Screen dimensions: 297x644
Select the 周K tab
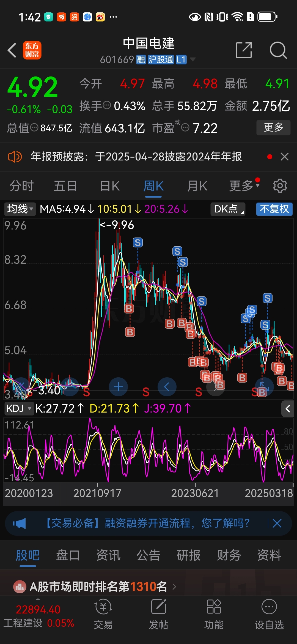[x=153, y=186]
